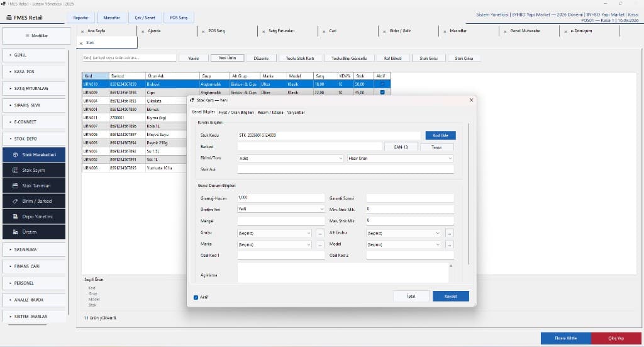This screenshot has height=347, width=644.
Task: Close the Stok tab with its x
Action: [81, 43]
